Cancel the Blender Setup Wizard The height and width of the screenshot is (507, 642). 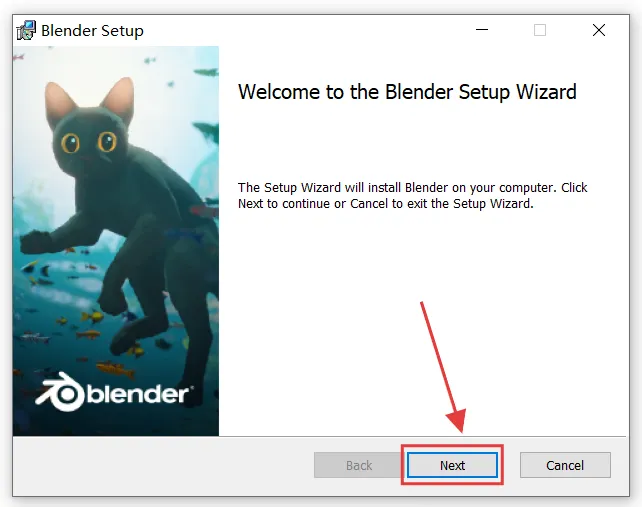(565, 465)
